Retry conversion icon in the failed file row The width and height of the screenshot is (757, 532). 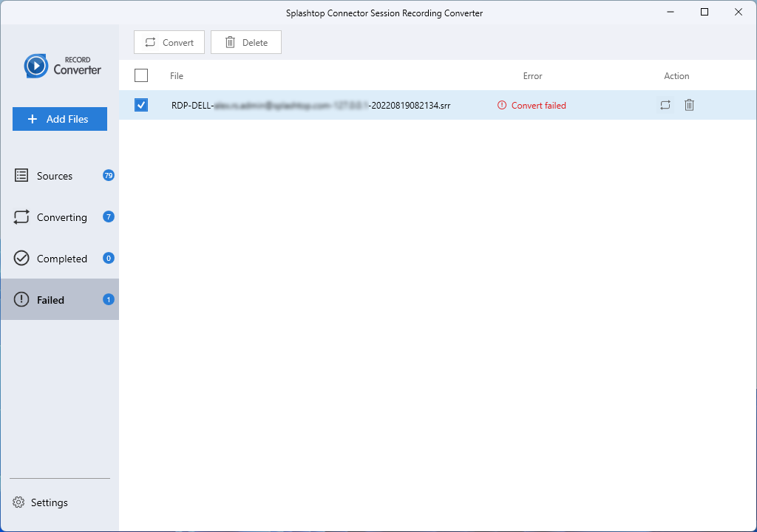coord(665,105)
